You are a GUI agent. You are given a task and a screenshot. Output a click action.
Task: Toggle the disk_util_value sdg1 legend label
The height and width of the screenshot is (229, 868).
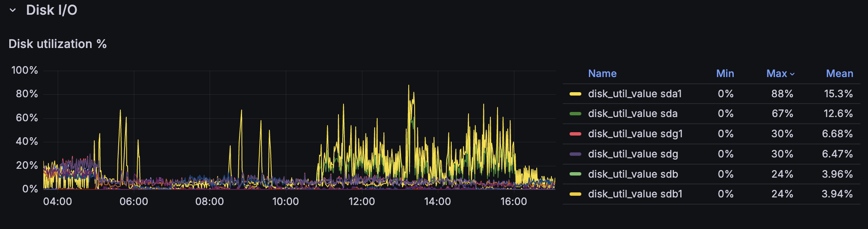click(635, 134)
